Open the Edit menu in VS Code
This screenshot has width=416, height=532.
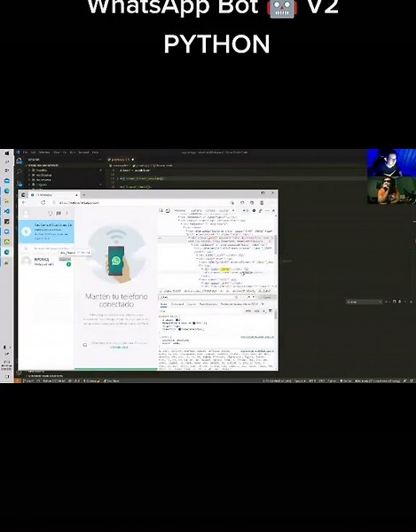pyautogui.click(x=33, y=153)
